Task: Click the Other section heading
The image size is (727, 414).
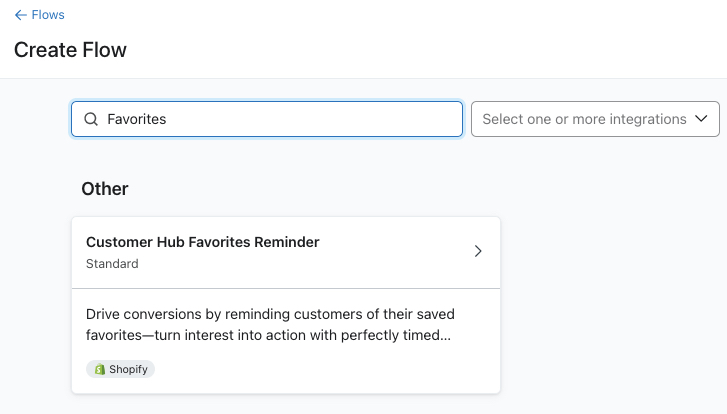Action: coord(105,188)
